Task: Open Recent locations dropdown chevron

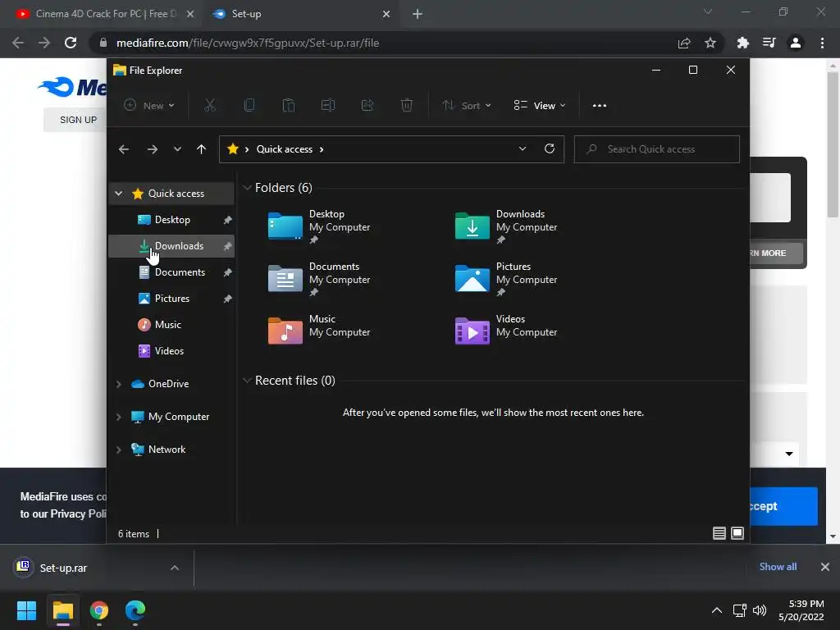Action: [x=177, y=149]
